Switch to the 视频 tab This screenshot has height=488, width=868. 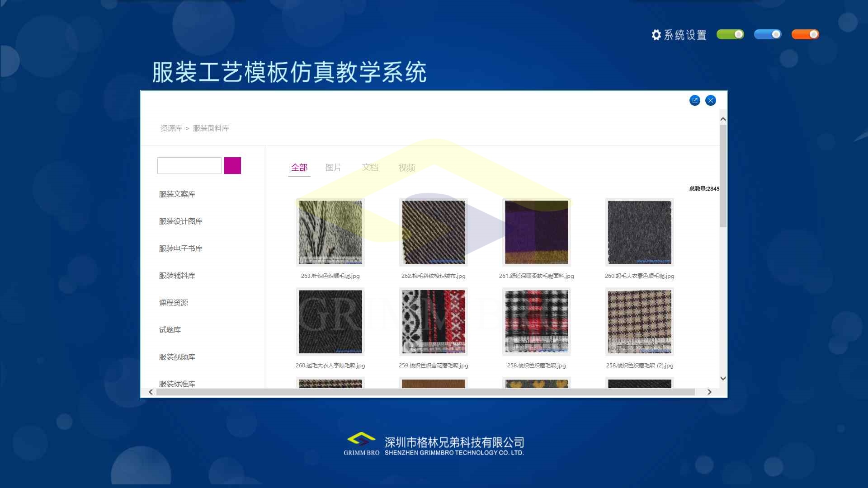click(406, 168)
